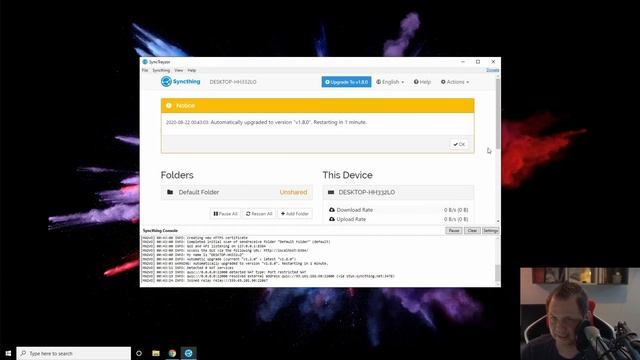Maximize the SyncTrayzor window
Viewport: 640px width, 360px height.
point(478,62)
